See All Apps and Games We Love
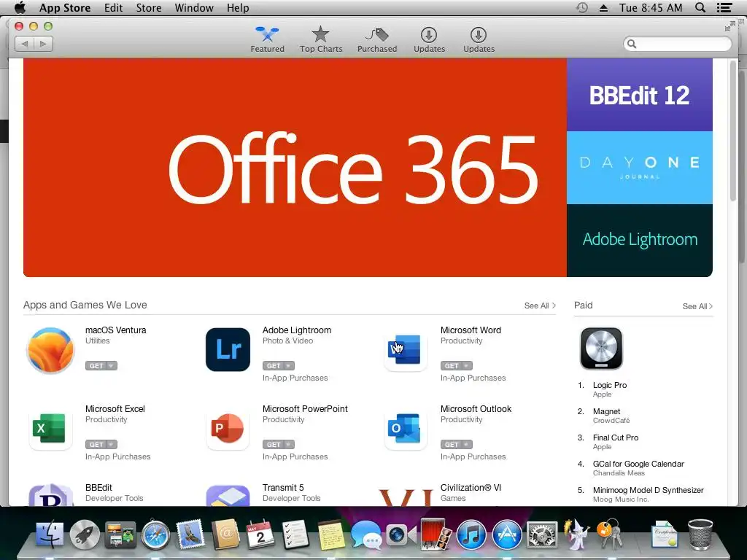This screenshot has width=747, height=560. (x=540, y=306)
